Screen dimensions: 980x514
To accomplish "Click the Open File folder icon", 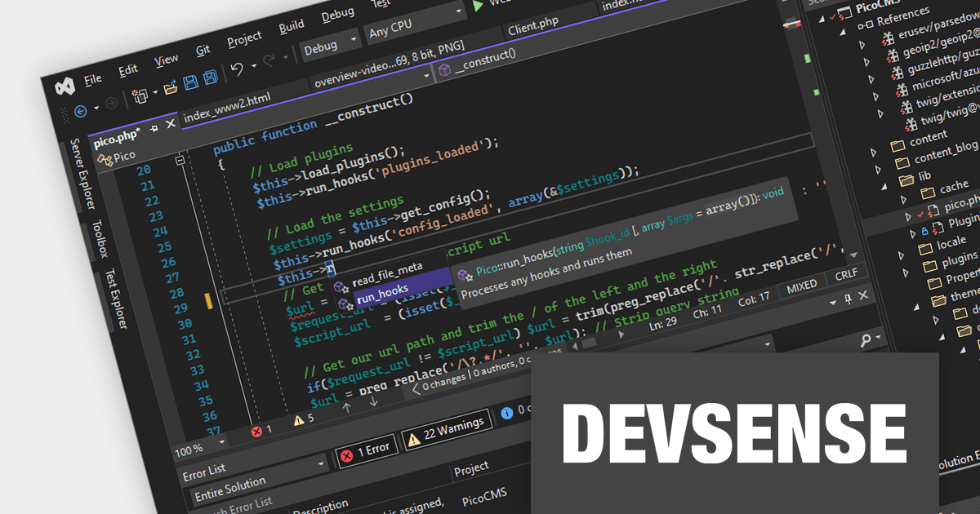I will (x=171, y=86).
